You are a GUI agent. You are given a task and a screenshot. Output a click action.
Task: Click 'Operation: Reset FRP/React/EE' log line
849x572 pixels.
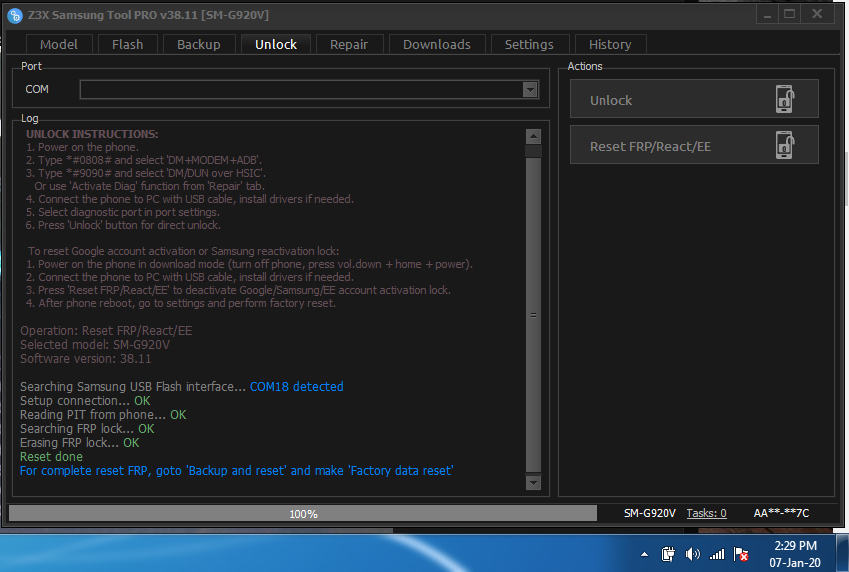point(106,331)
